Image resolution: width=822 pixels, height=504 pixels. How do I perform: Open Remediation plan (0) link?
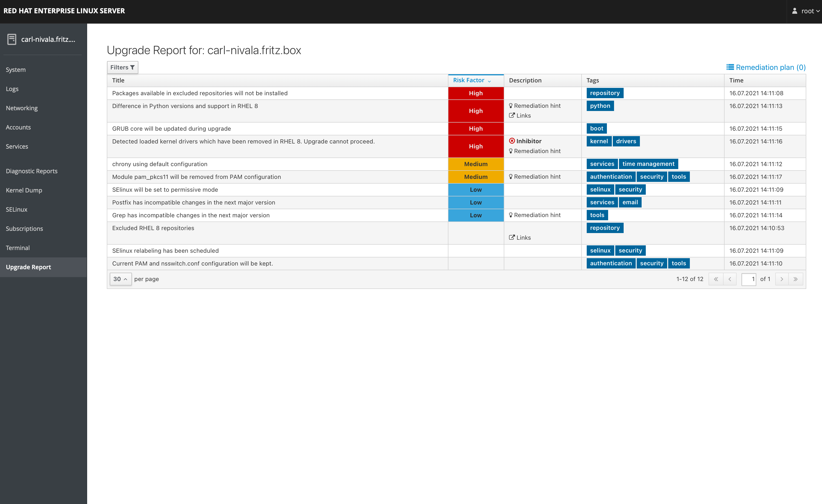point(766,67)
